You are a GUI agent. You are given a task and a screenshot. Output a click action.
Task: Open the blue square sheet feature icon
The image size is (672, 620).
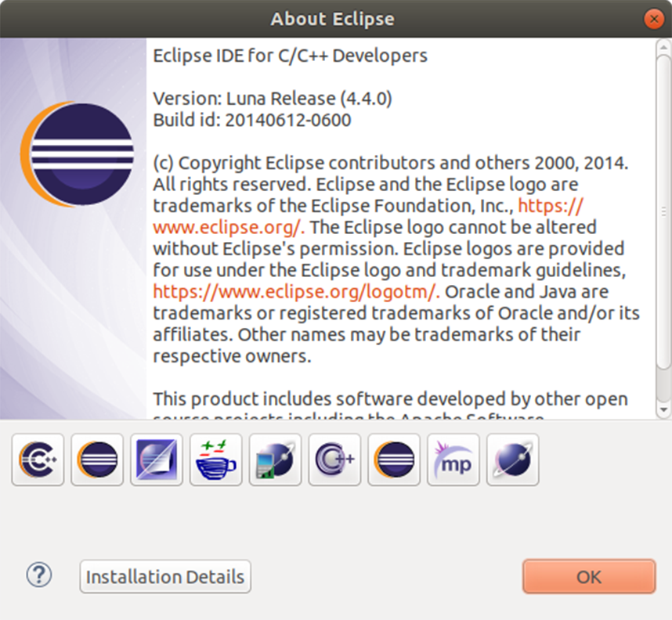pyautogui.click(x=157, y=460)
